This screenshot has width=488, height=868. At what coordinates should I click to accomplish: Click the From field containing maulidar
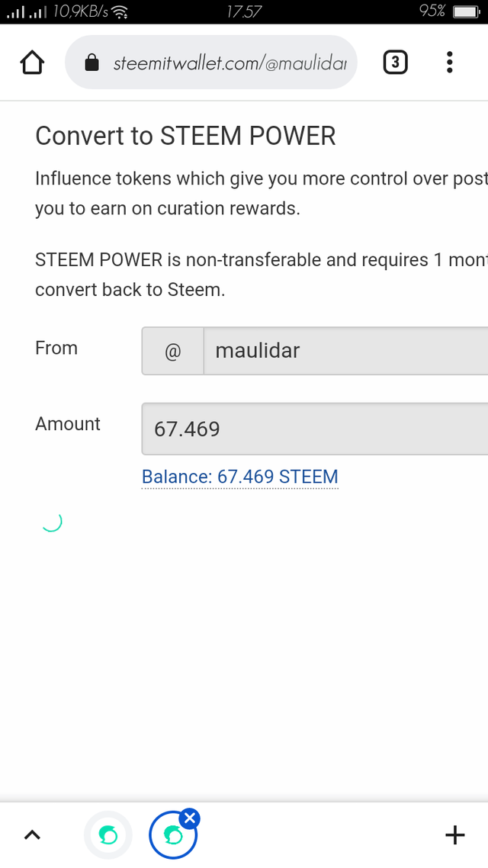tap(345, 351)
